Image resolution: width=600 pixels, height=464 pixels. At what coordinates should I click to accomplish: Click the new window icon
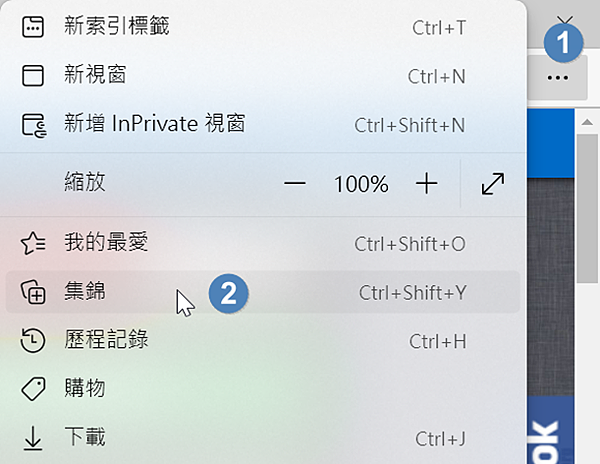click(x=34, y=75)
